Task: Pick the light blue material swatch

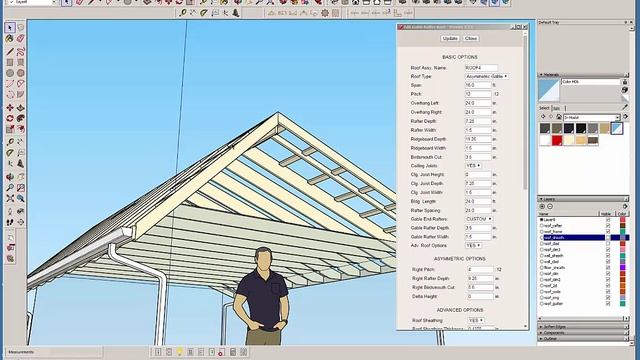Action: click(617, 129)
